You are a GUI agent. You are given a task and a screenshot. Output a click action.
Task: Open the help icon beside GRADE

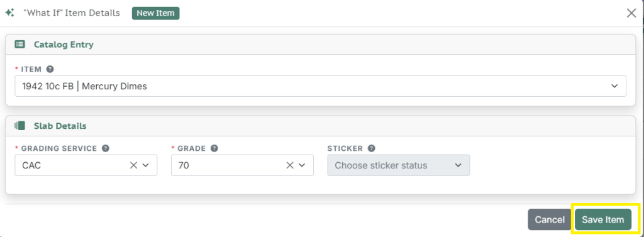tap(214, 148)
